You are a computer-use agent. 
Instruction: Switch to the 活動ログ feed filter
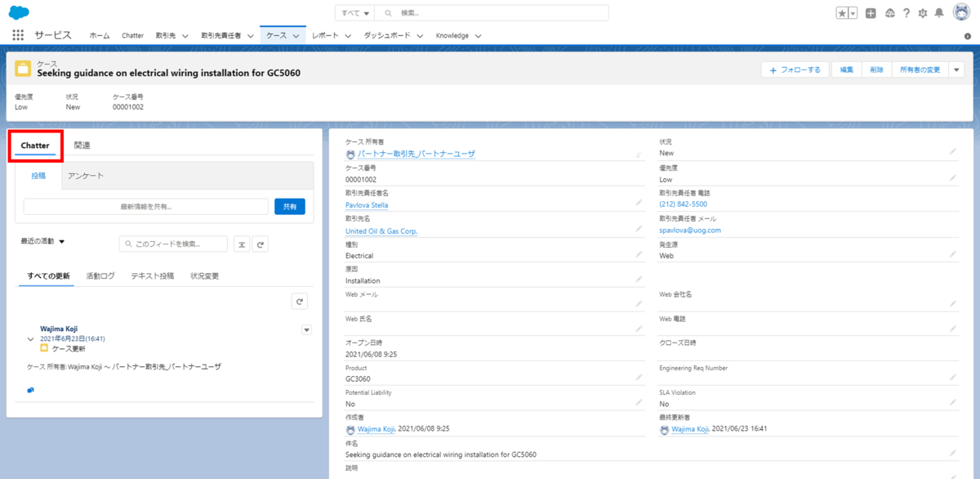click(100, 276)
